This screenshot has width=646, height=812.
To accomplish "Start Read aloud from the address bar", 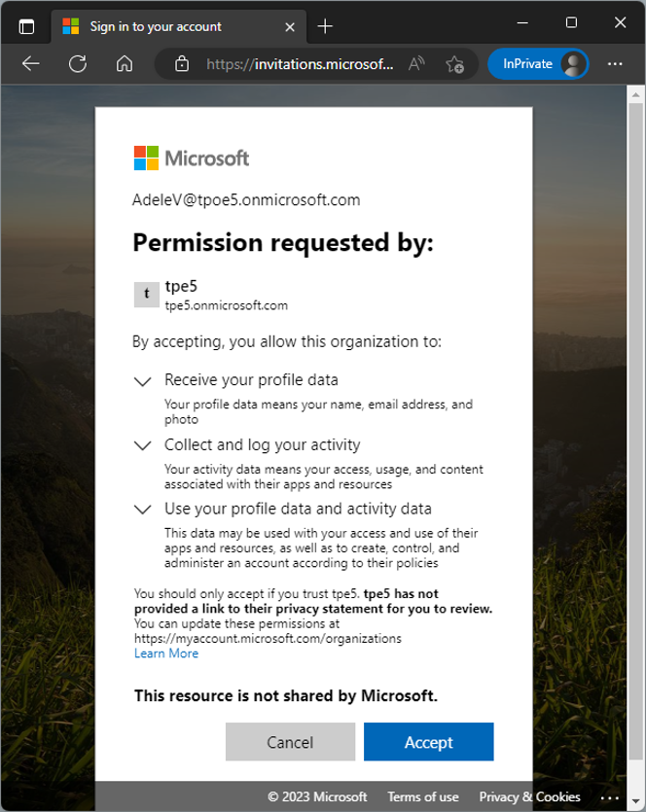I will pos(415,63).
